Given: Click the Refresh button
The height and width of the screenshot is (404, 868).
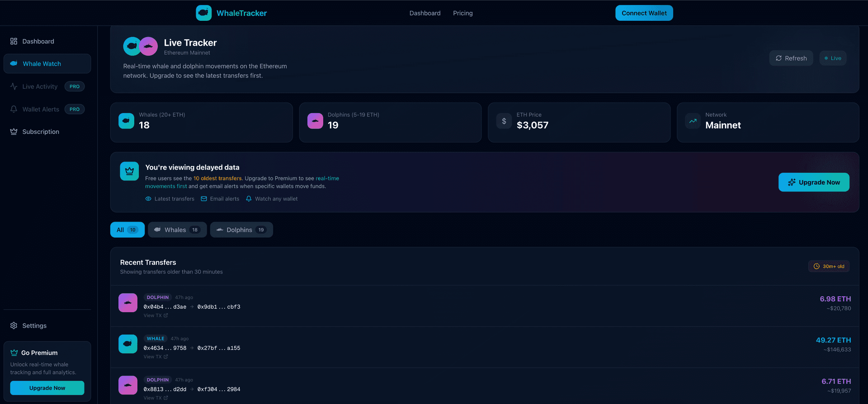Looking at the screenshot, I should point(791,58).
